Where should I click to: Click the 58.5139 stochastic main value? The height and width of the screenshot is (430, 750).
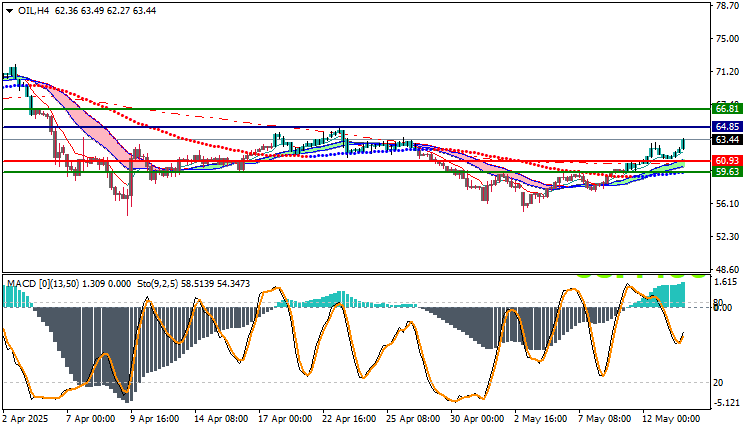(198, 284)
